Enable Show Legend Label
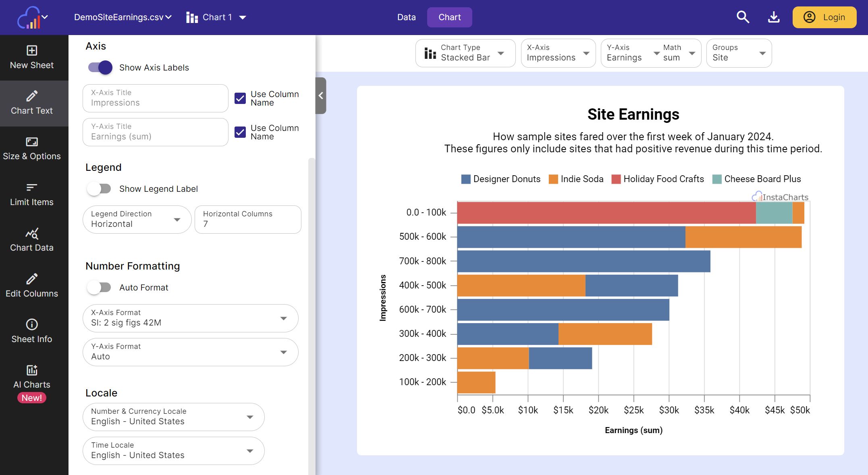The width and height of the screenshot is (868, 475). [x=100, y=188]
